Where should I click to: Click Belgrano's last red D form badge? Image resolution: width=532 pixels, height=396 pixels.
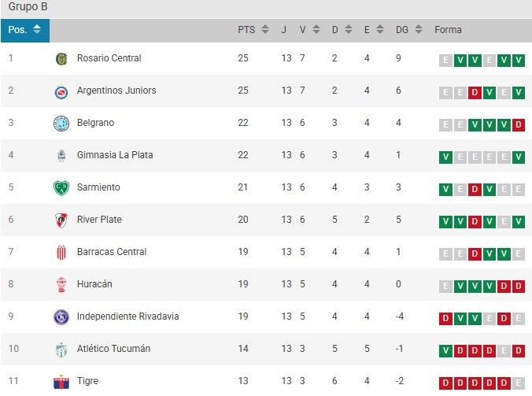(x=519, y=125)
